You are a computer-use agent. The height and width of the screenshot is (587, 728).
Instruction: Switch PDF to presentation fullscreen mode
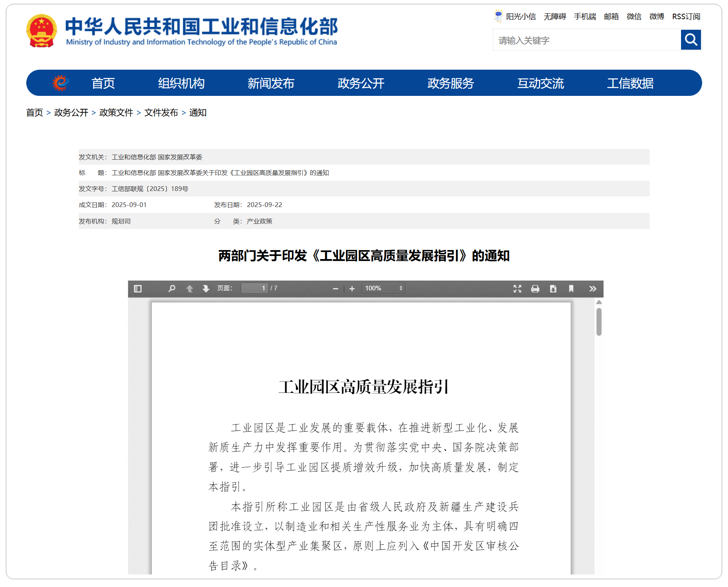pyautogui.click(x=517, y=289)
